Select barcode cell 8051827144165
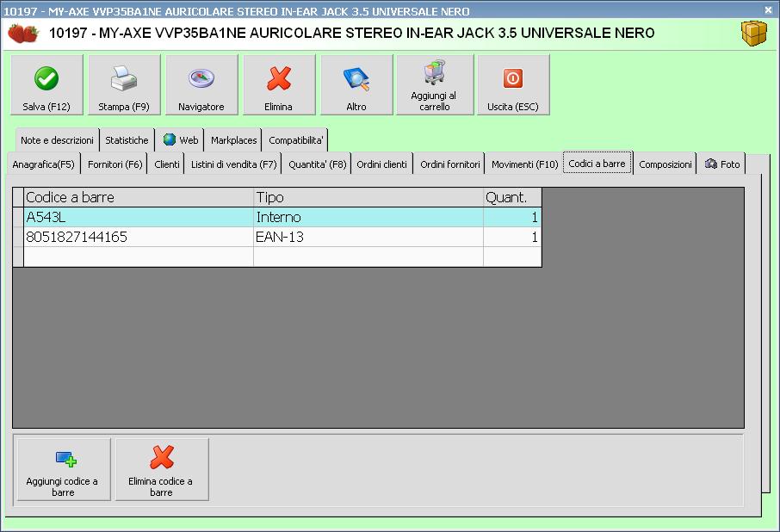780x532 pixels. pos(139,238)
